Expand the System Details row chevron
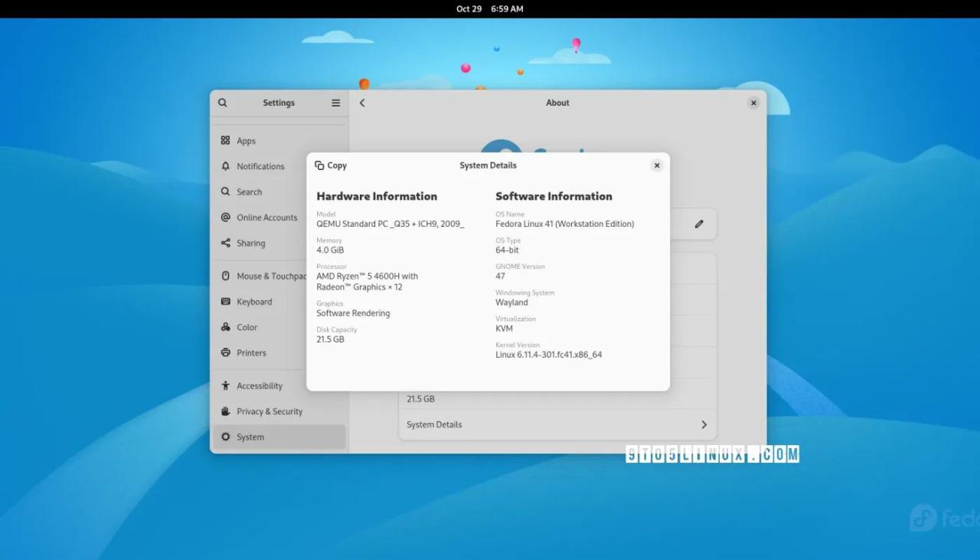The height and width of the screenshot is (560, 980). click(x=704, y=424)
